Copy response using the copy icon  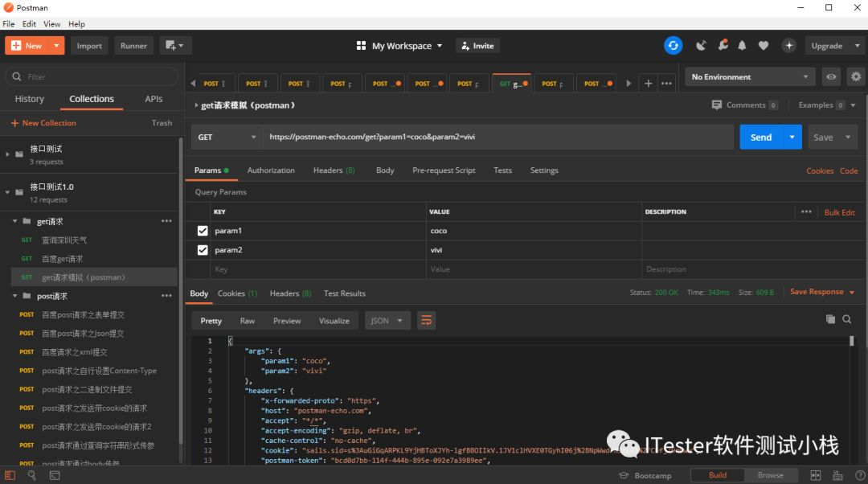830,319
